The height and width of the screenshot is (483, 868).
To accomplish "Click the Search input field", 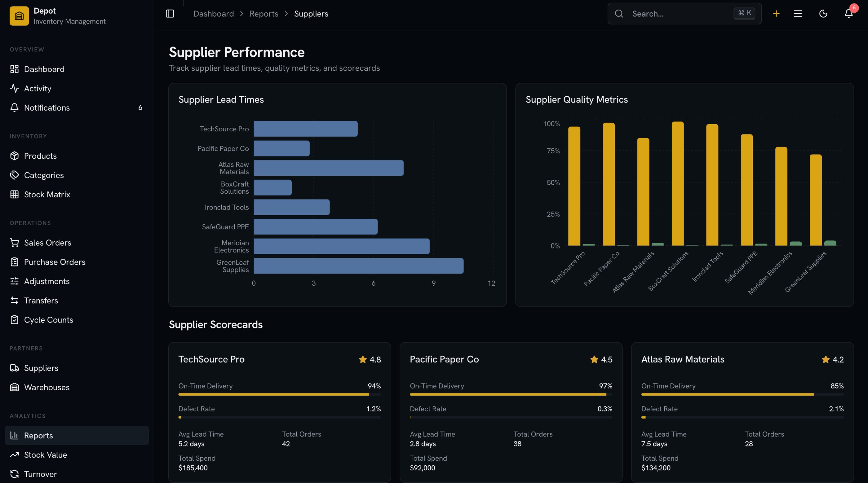I will [684, 14].
